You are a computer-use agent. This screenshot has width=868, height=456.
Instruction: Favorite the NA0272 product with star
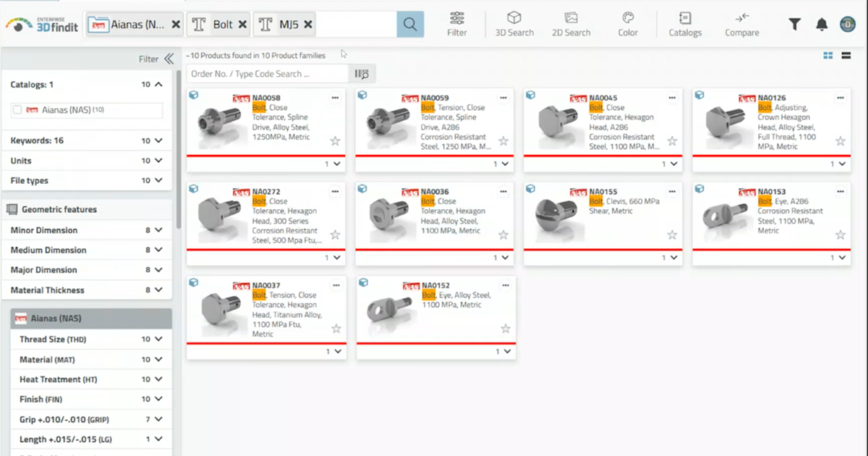336,235
